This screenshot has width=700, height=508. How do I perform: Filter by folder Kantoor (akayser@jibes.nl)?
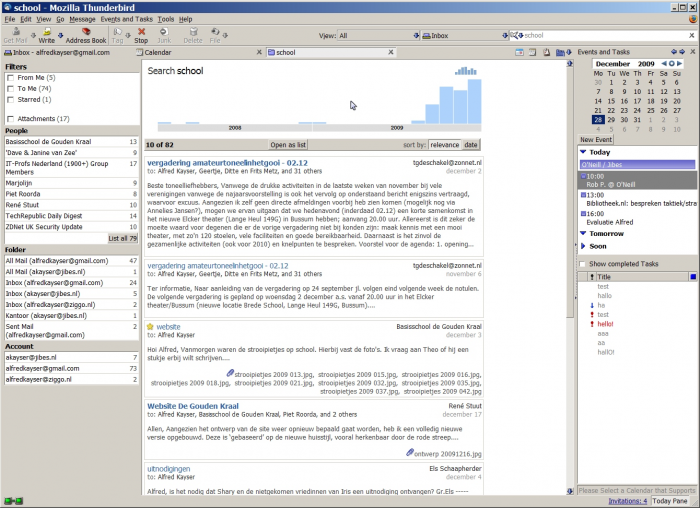71,316
